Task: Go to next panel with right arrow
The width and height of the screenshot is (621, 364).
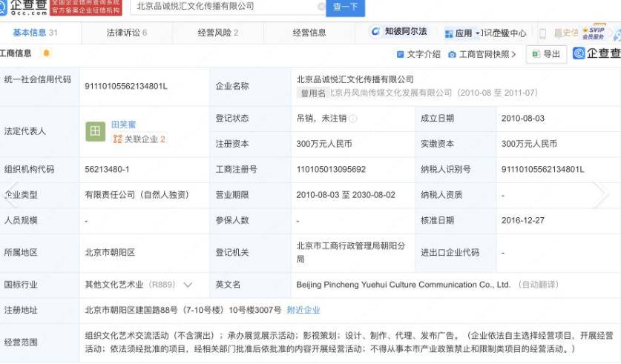Action: (x=601, y=194)
